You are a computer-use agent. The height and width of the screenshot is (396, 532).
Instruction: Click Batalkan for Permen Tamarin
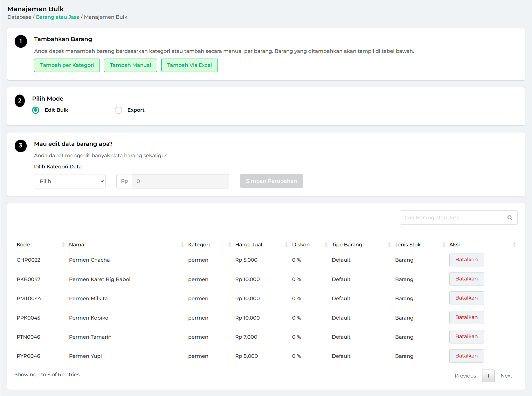[x=466, y=336]
